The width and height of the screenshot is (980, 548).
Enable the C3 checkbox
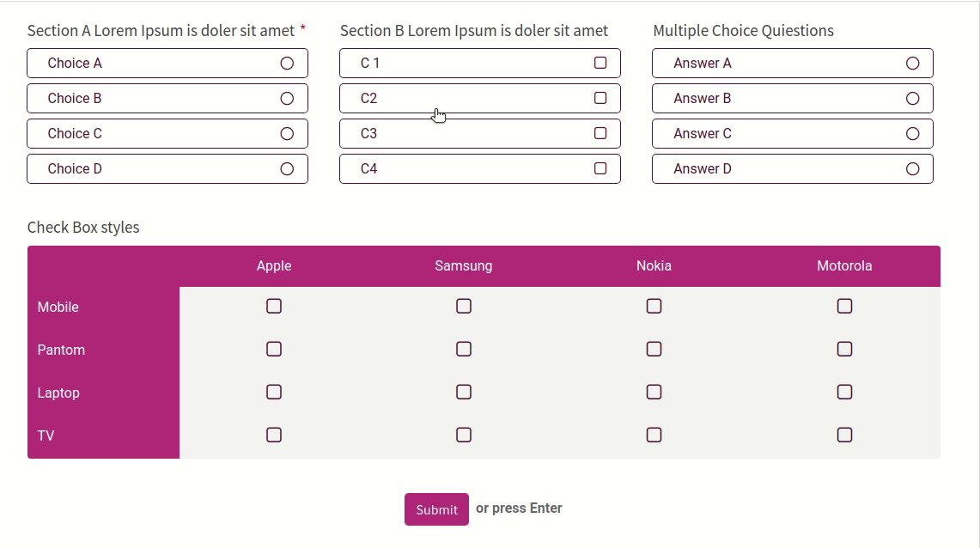600,134
